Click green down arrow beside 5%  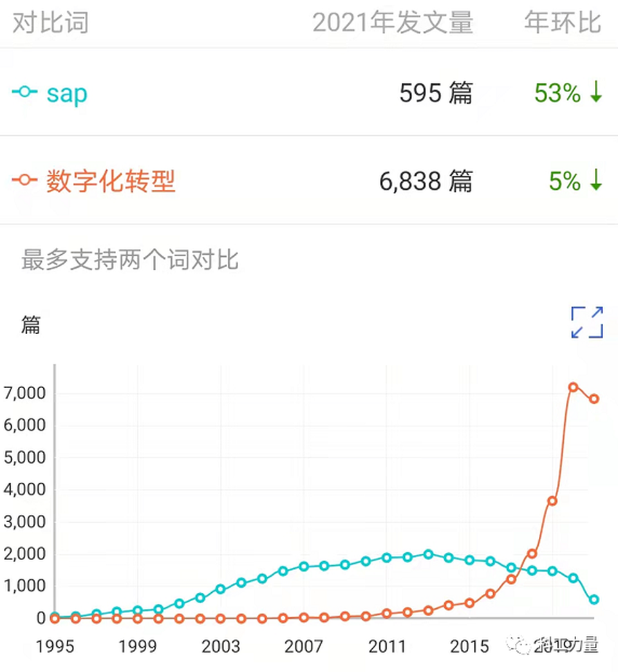coord(596,182)
